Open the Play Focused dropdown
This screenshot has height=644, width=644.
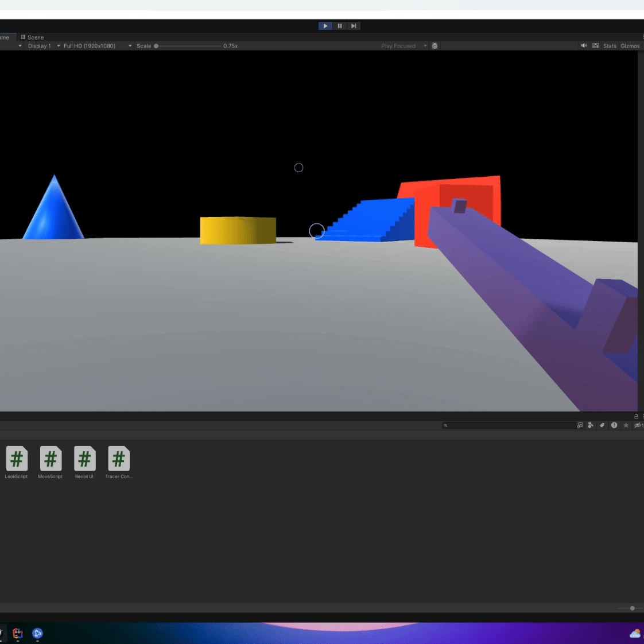[x=402, y=45]
